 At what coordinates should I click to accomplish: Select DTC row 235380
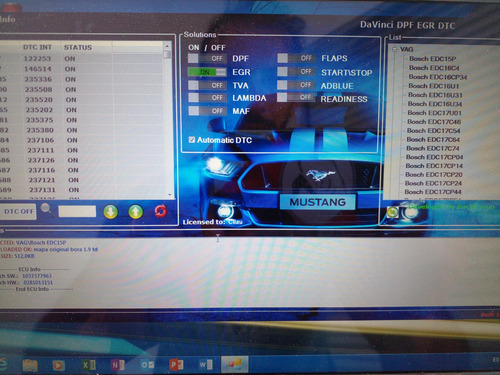click(82, 130)
